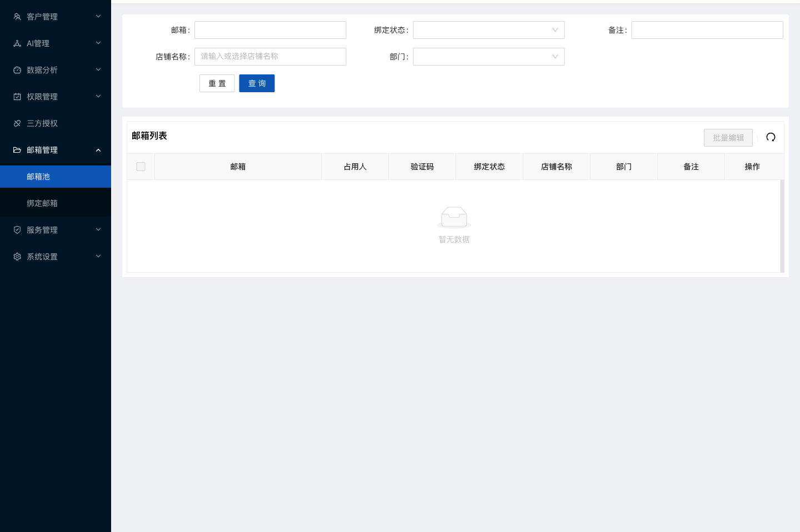This screenshot has width=800, height=532.
Task: Focus the 邮箱 input field
Action: point(271,30)
